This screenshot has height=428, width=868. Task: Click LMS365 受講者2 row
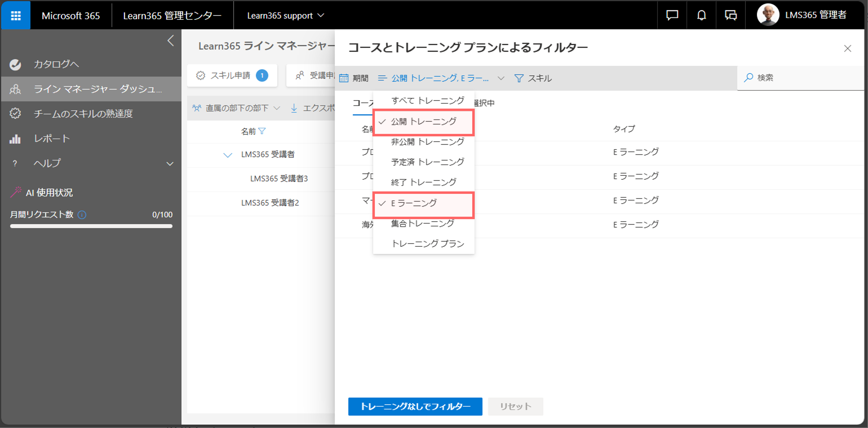coord(261,203)
